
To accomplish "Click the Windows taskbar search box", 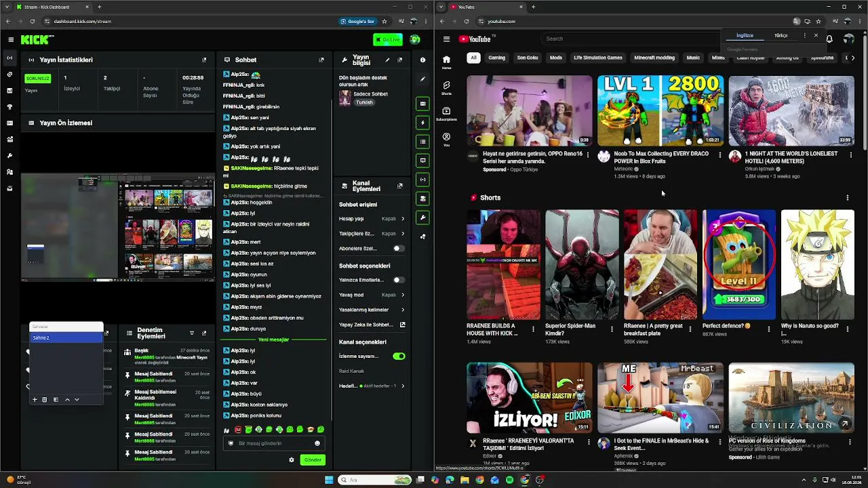I will 375,480.
